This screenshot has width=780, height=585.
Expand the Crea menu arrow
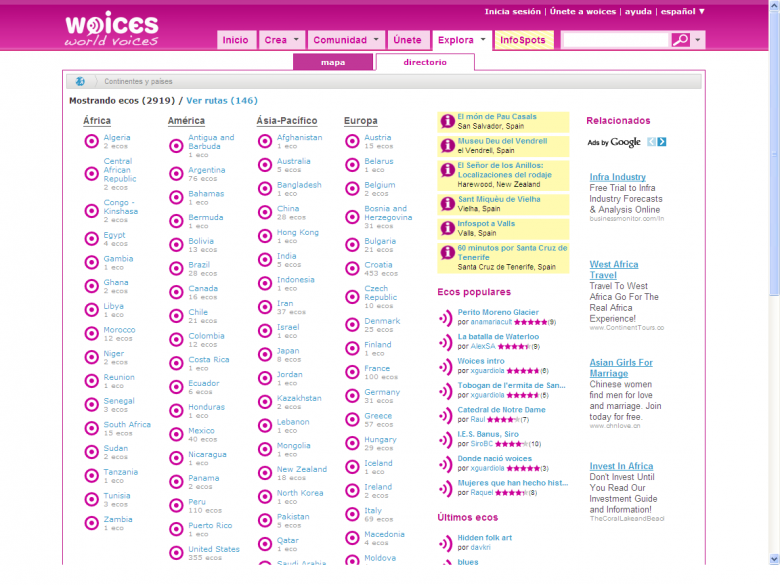296,39
